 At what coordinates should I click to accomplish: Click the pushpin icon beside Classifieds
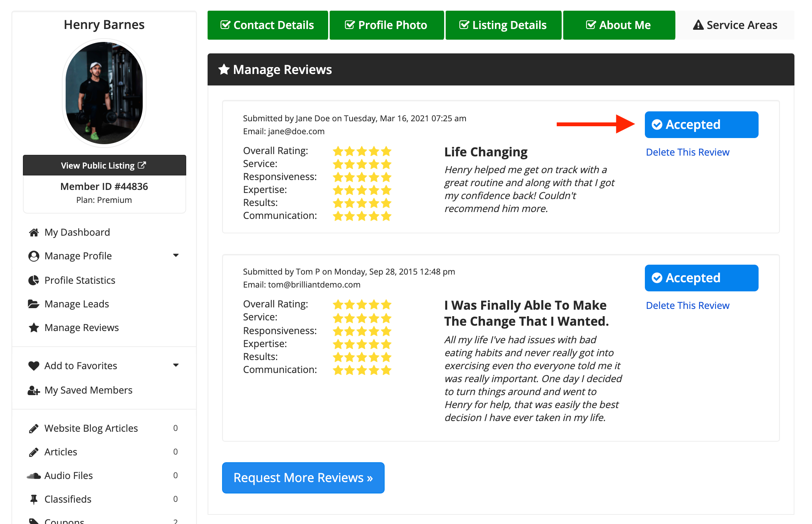(34, 499)
